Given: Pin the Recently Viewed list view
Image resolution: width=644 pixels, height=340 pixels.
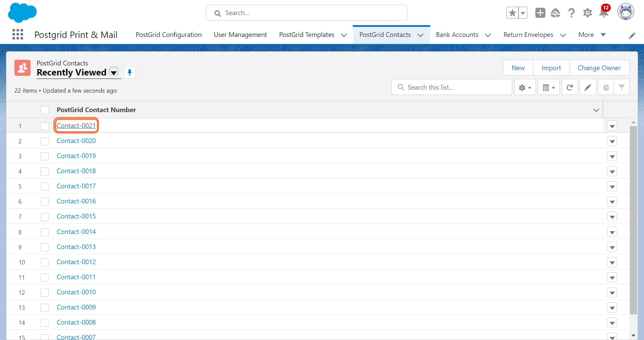Looking at the screenshot, I should pos(129,72).
